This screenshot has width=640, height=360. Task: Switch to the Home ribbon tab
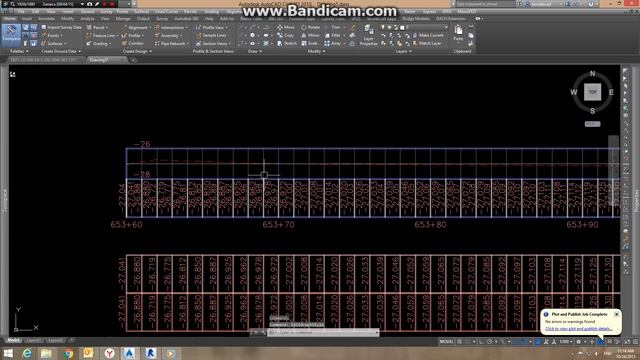pos(9,19)
